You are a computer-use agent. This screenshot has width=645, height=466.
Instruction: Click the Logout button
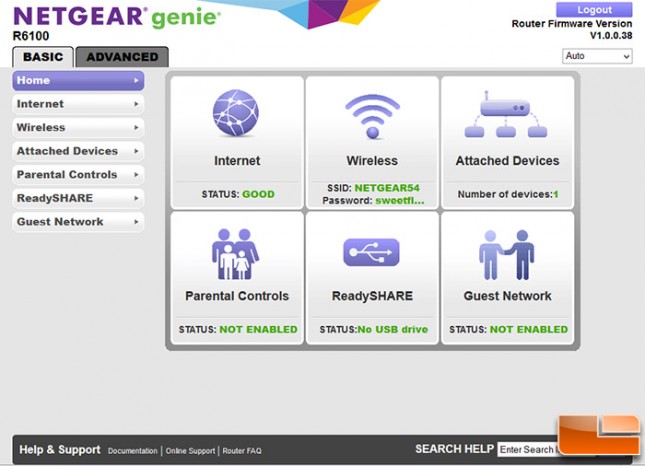click(594, 9)
